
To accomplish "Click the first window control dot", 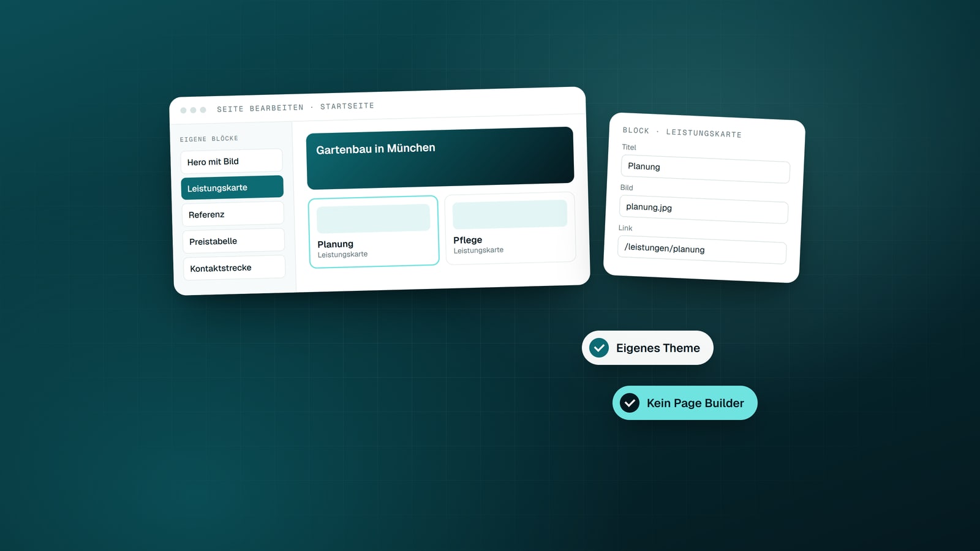I will [183, 110].
